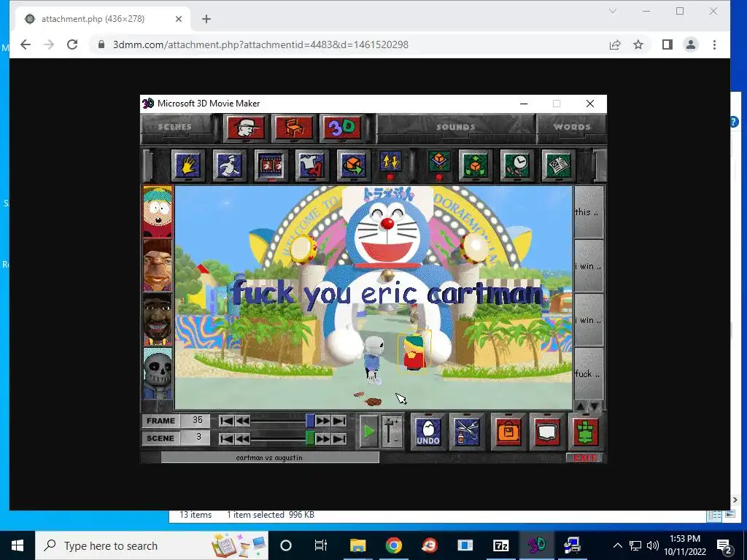Click the map screen icon
The width and height of the screenshot is (747, 560).
(547, 432)
